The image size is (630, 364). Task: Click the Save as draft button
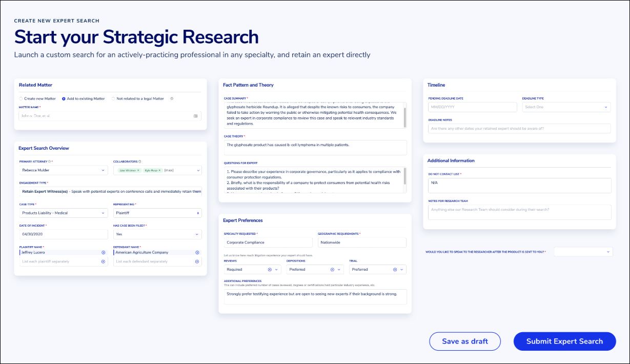464,341
